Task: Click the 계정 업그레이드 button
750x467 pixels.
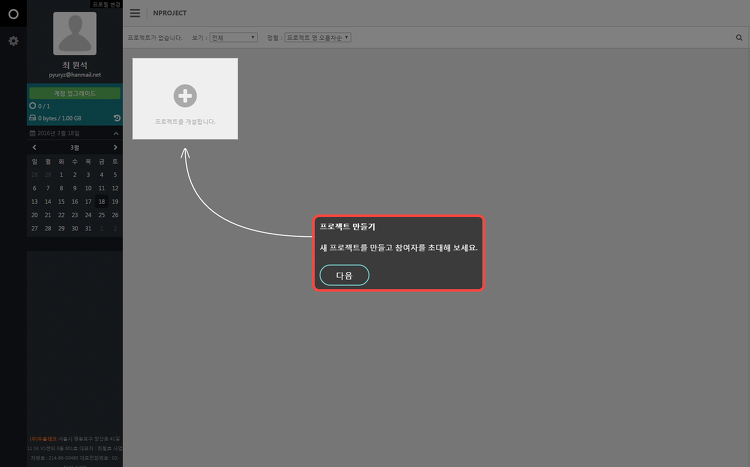Action: click(75, 93)
